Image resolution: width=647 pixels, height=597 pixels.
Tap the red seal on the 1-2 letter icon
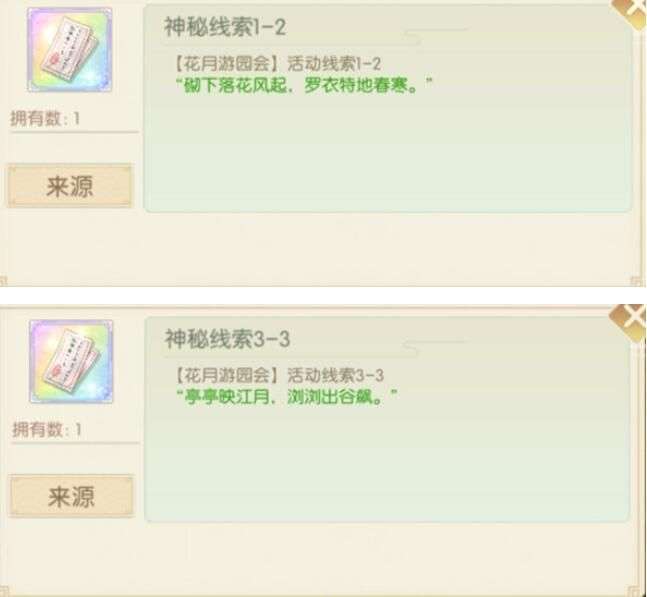pyautogui.click(x=55, y=61)
